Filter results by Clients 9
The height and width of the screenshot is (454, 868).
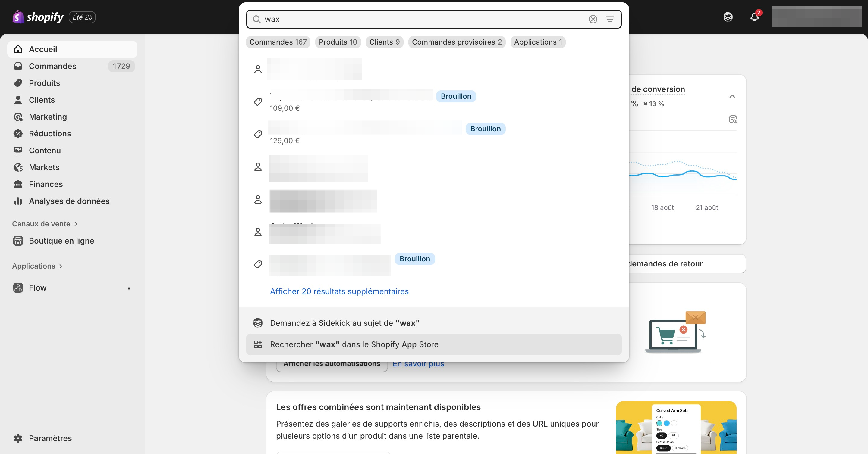pos(384,42)
